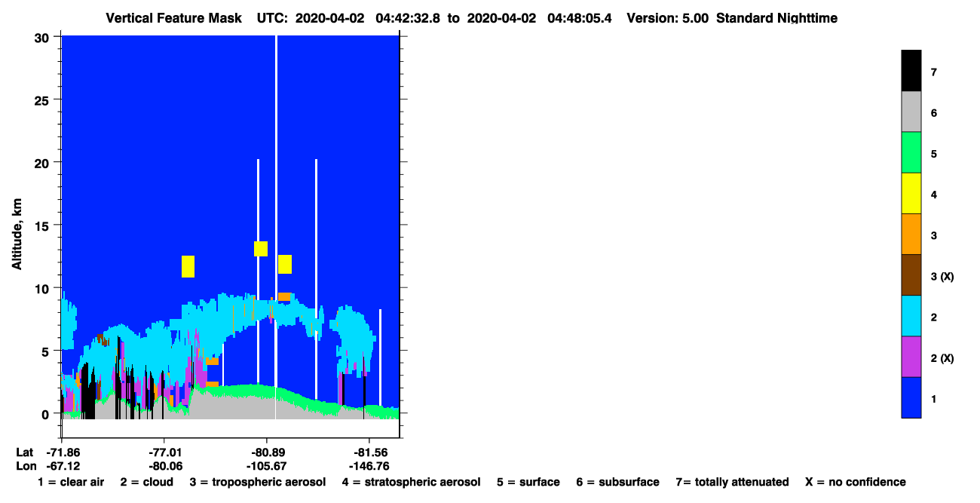Click the magenta color bar segment 2 (X)
Image resolution: width=980 pixels, height=503 pixels.
911,356
